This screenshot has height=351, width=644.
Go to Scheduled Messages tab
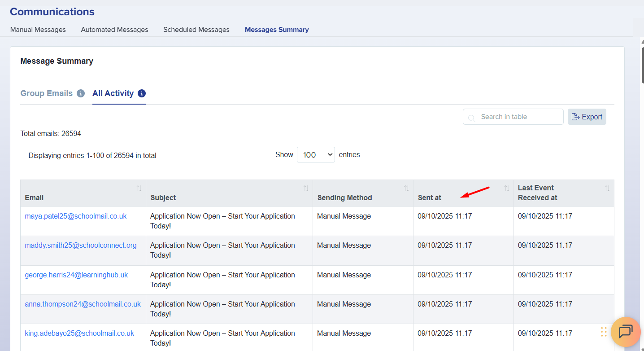pyautogui.click(x=196, y=30)
